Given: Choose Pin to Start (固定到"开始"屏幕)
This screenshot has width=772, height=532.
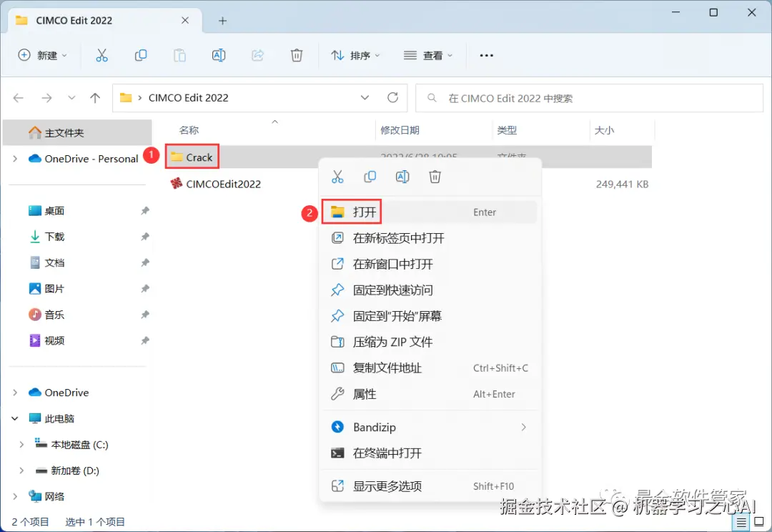Looking at the screenshot, I should (x=429, y=316).
